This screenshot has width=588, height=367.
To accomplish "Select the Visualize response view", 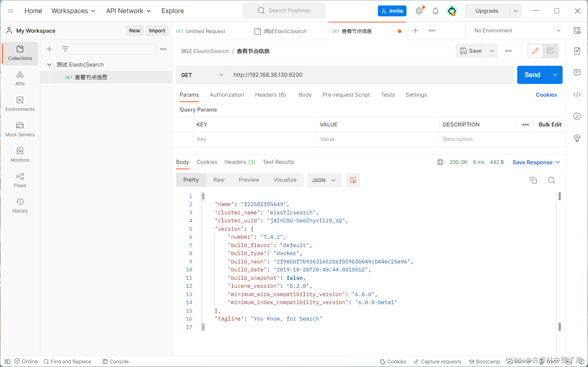I will [285, 180].
